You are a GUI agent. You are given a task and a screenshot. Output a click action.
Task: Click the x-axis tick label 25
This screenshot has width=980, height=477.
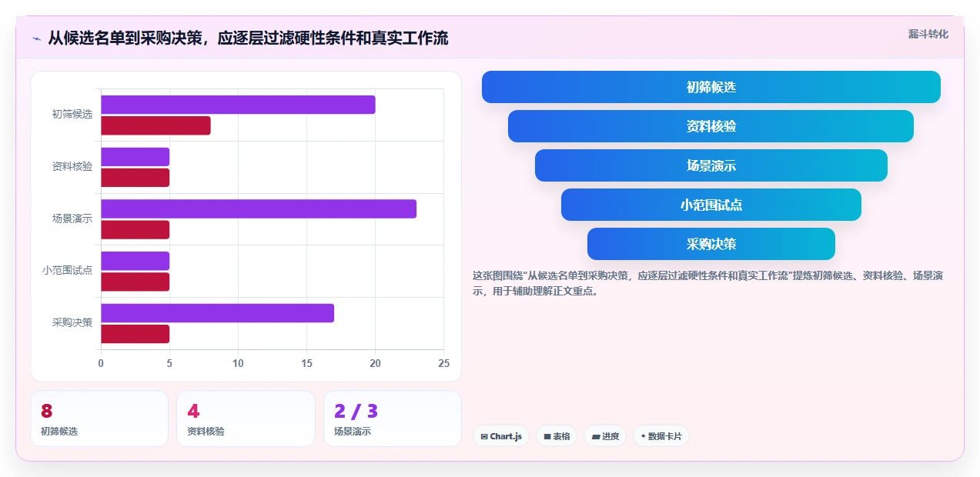pos(443,363)
